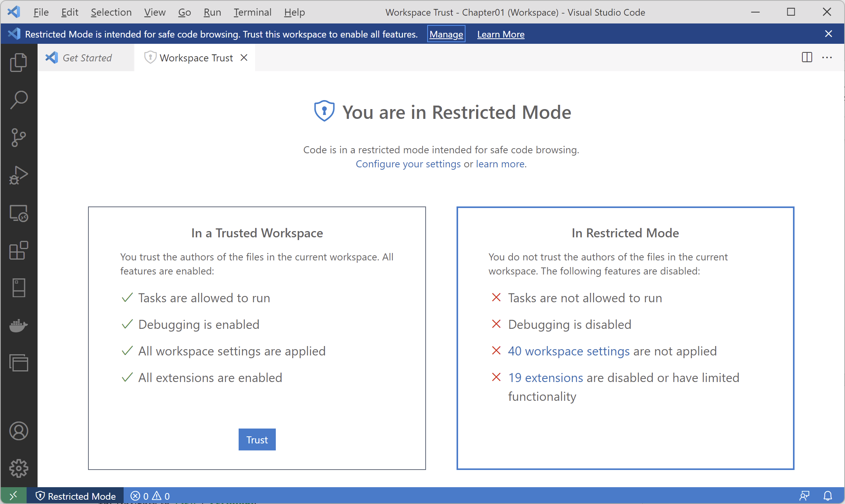Open the Search view in activity bar
Screen dimensions: 845x504
pyautogui.click(x=18, y=100)
